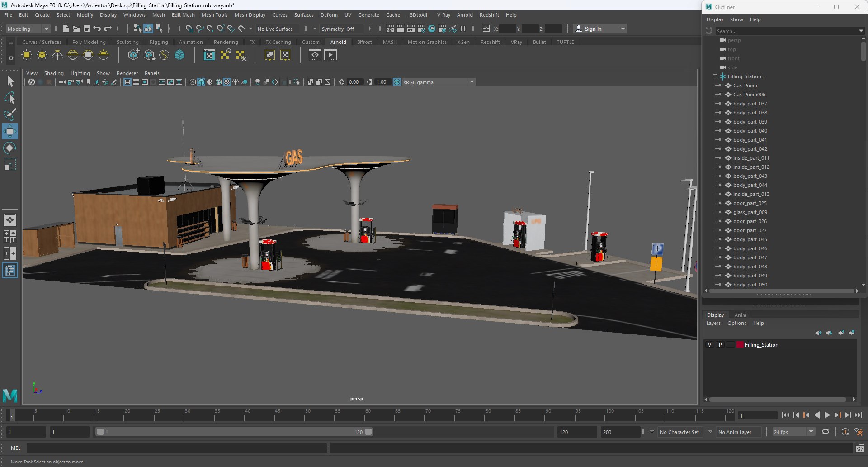
Task: Toggle loop playback mode icon
Action: tap(826, 432)
